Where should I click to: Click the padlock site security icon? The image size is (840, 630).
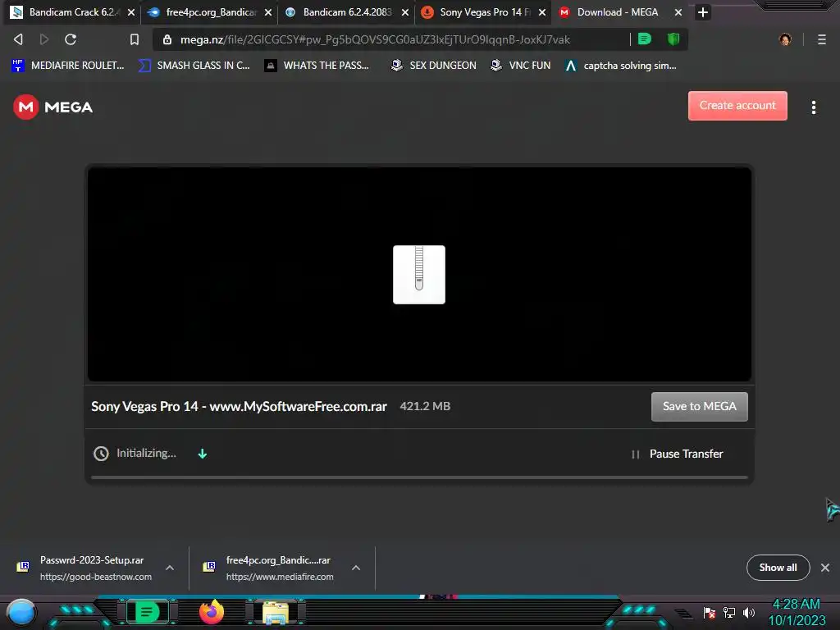[x=167, y=39]
